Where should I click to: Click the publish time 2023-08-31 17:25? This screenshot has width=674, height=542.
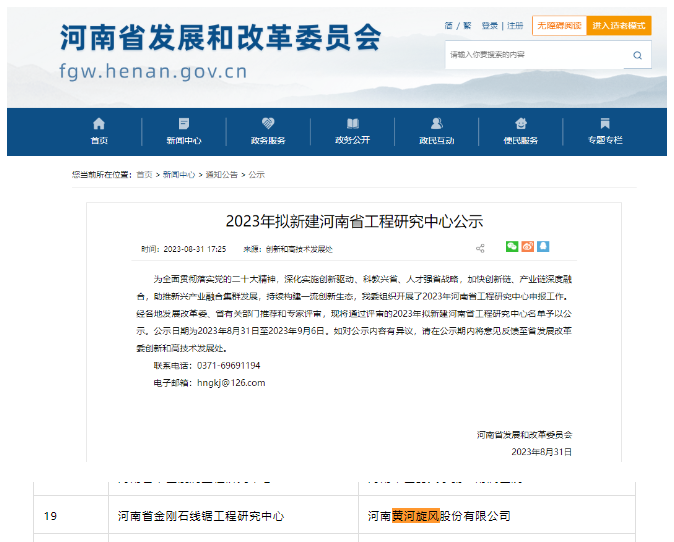(x=195, y=249)
